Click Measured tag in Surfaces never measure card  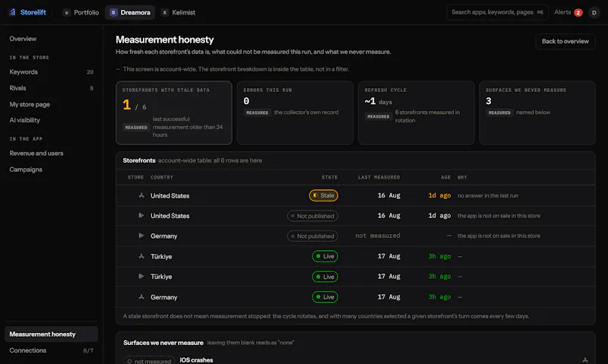pos(499,112)
